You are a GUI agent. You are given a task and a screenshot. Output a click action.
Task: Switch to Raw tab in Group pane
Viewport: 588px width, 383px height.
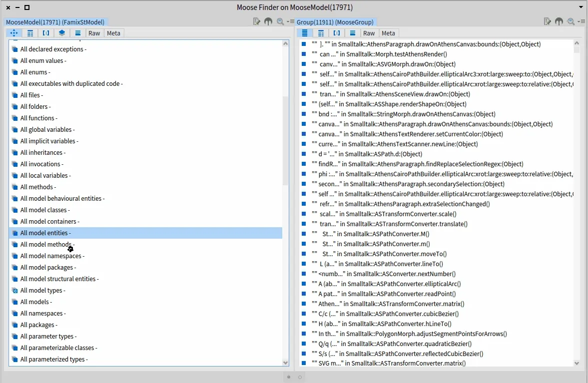(x=369, y=33)
